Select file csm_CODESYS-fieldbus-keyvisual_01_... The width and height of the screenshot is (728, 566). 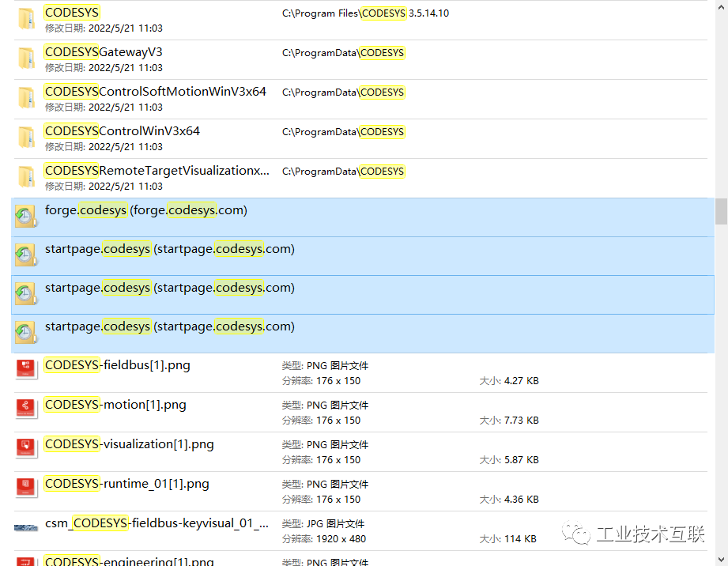click(157, 523)
